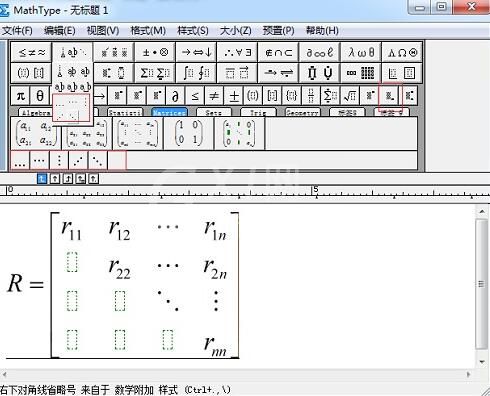Insert downward diagonal ellipsis from small bar

98,161
